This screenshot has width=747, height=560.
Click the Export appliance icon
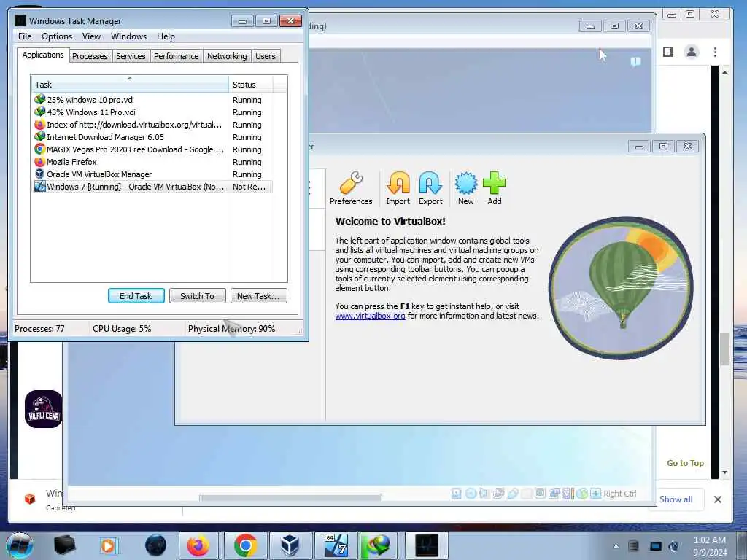point(430,189)
